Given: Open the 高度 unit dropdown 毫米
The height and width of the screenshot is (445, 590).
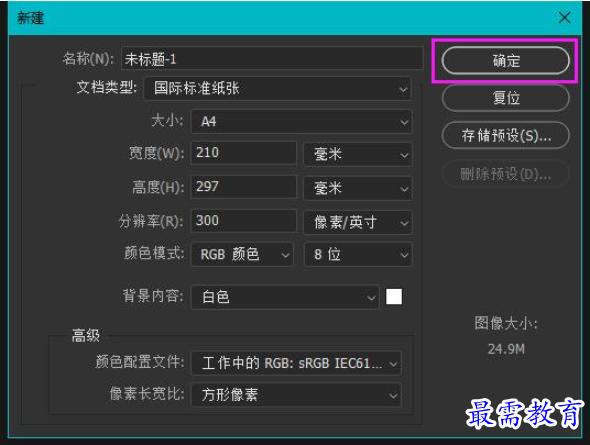Looking at the screenshot, I should (x=358, y=188).
